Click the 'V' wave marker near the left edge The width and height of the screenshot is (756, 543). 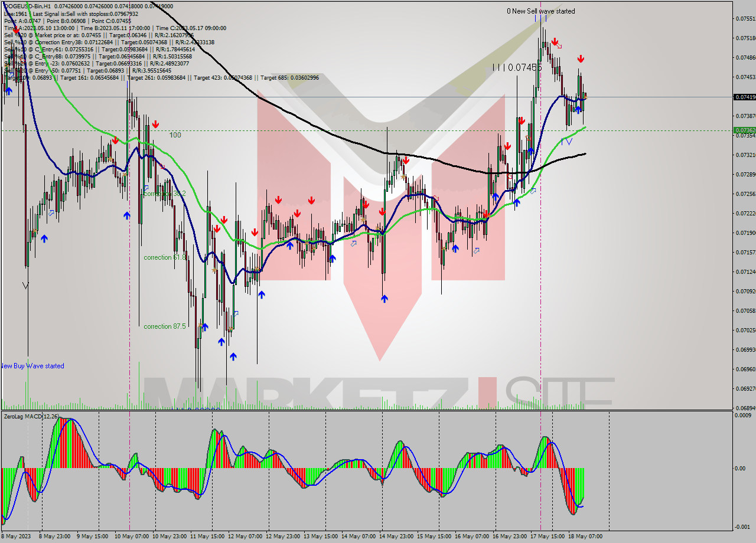(x=25, y=286)
